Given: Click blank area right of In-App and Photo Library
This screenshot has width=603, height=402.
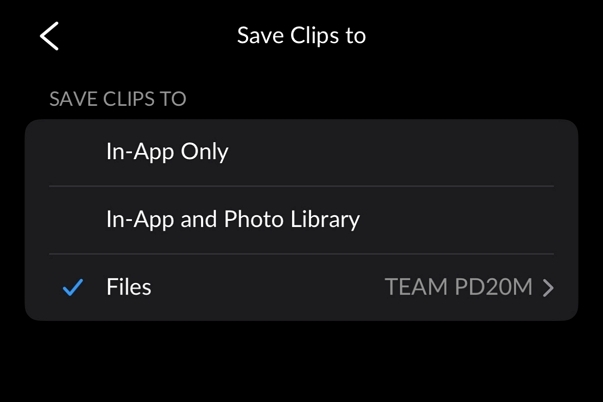Looking at the screenshot, I should coord(470,220).
